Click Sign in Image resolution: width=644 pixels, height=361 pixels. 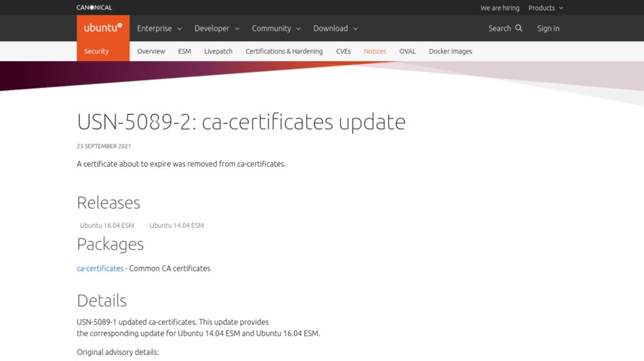[x=548, y=28]
